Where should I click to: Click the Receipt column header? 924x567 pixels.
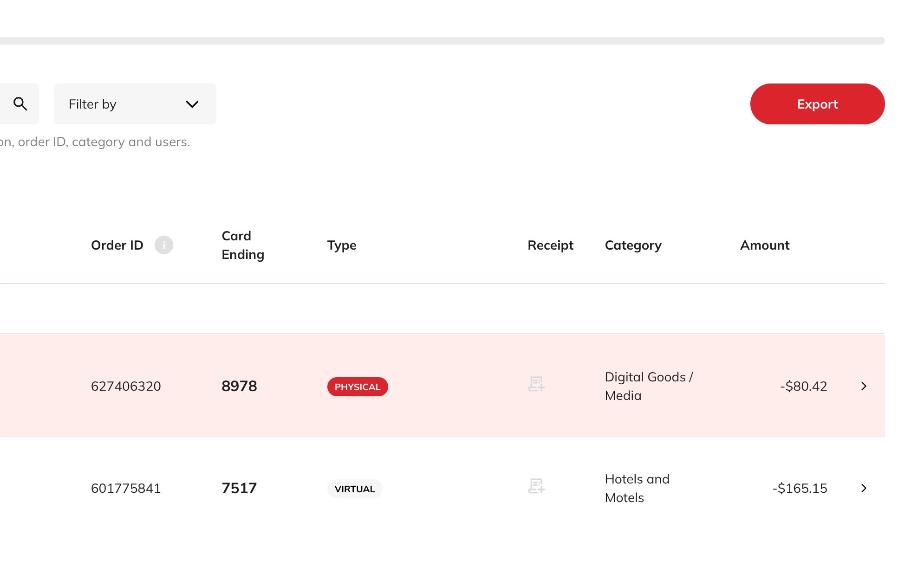(550, 245)
